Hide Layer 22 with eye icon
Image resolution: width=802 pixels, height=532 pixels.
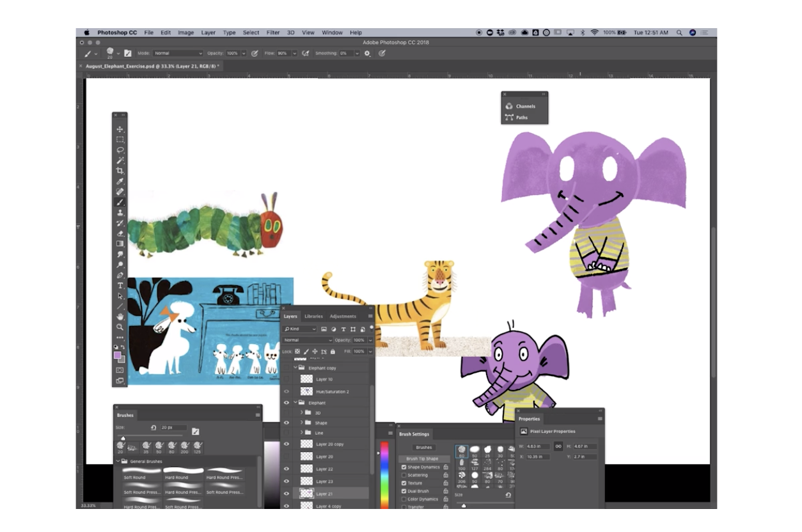pos(287,469)
